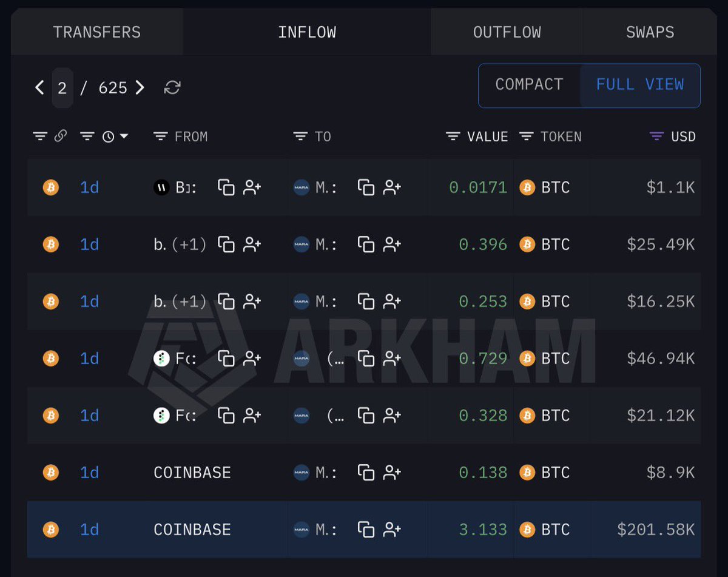This screenshot has height=577, width=728.
Task: Click the $46.94K USD amount
Action: click(661, 359)
